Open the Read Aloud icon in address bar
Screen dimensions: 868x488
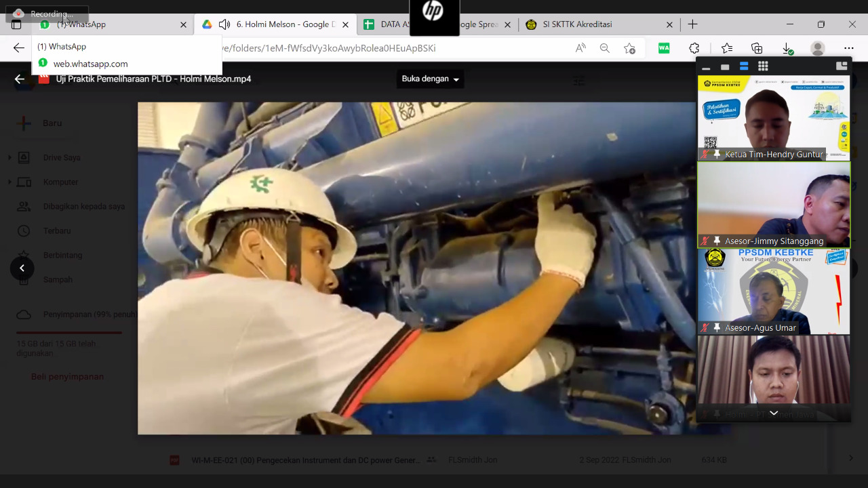click(580, 48)
